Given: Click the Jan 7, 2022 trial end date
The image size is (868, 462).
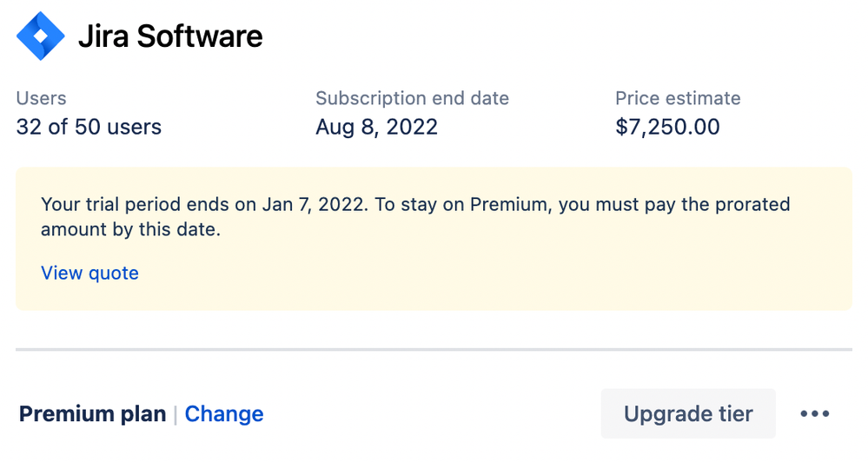Looking at the screenshot, I should tap(314, 204).
